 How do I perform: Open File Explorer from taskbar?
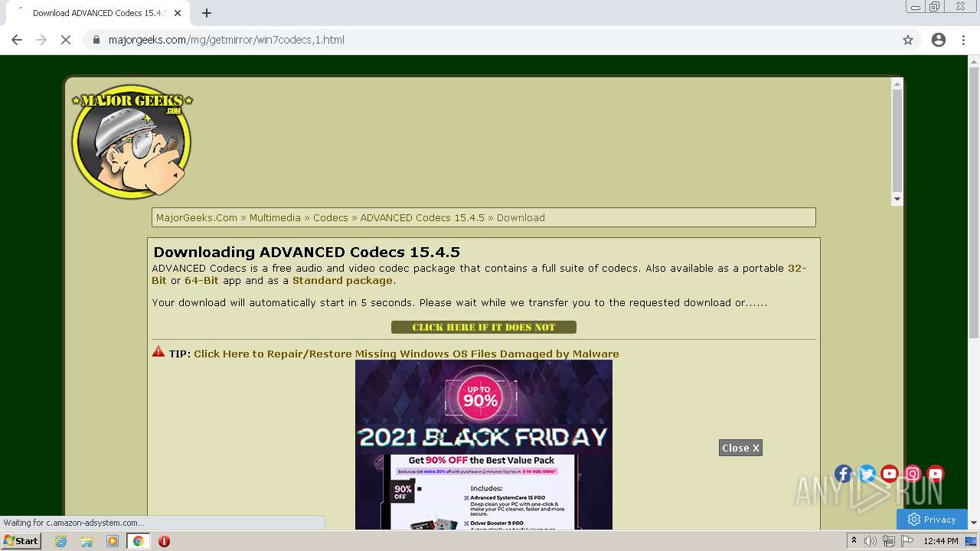tap(87, 541)
